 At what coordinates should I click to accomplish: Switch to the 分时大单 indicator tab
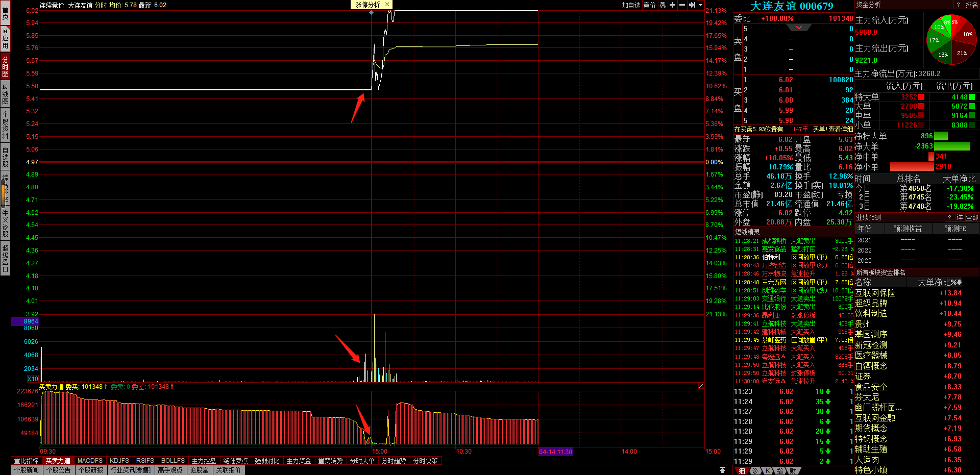[x=362, y=461]
